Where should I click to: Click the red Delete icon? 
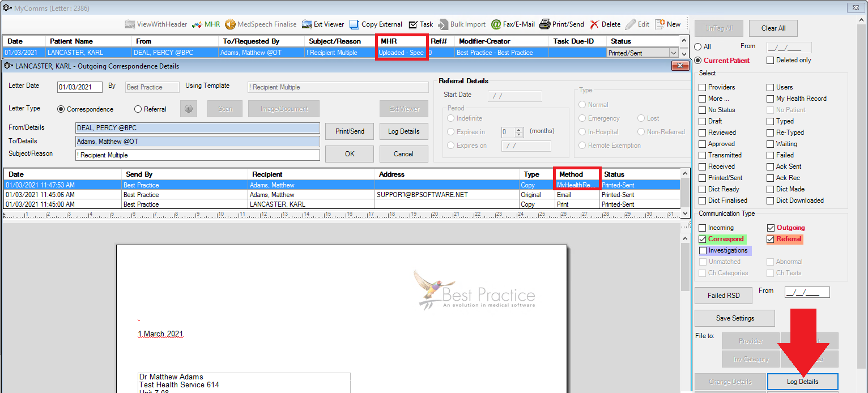tap(594, 24)
